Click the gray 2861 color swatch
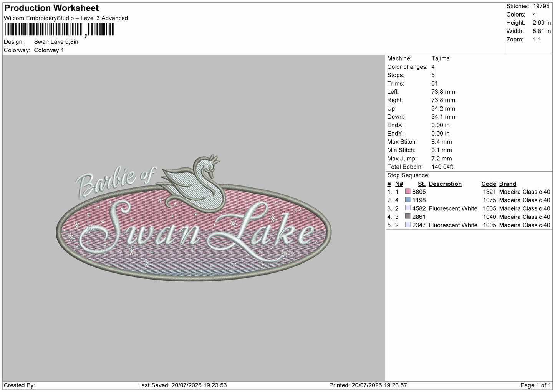The image size is (555, 392). (x=408, y=217)
